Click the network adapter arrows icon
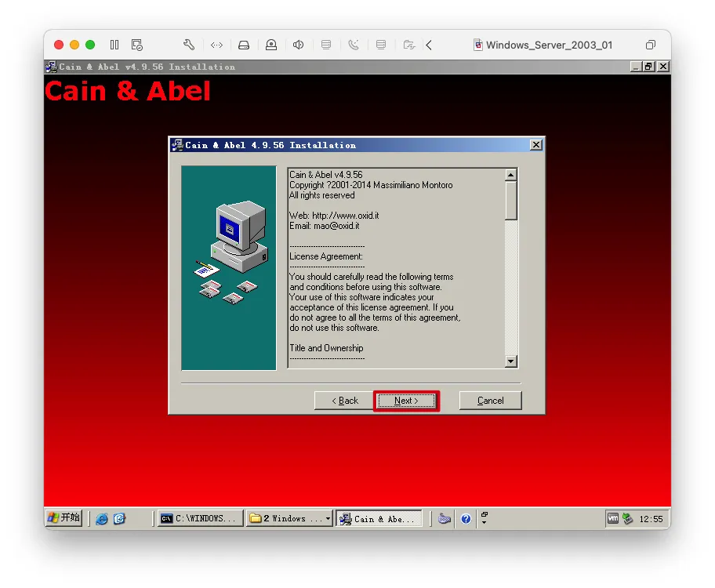 pos(216,45)
